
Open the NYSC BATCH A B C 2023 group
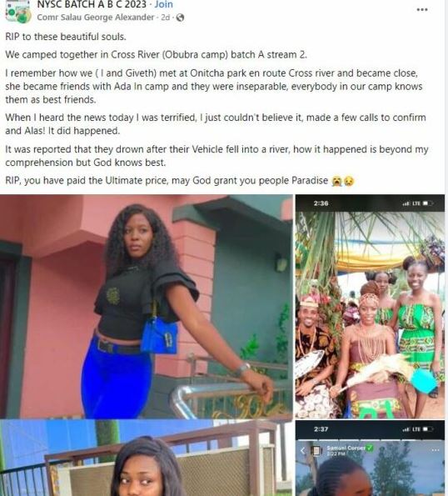92,4
